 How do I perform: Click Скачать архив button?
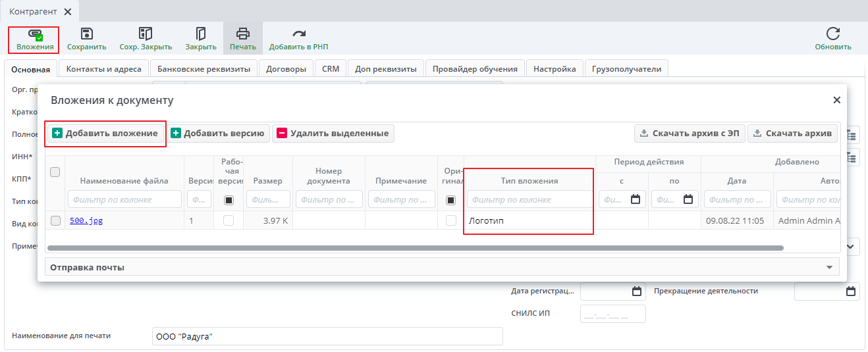coord(793,134)
